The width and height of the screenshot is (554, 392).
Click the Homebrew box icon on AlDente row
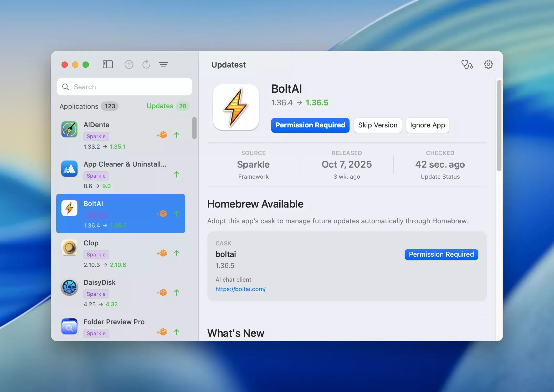(162, 135)
